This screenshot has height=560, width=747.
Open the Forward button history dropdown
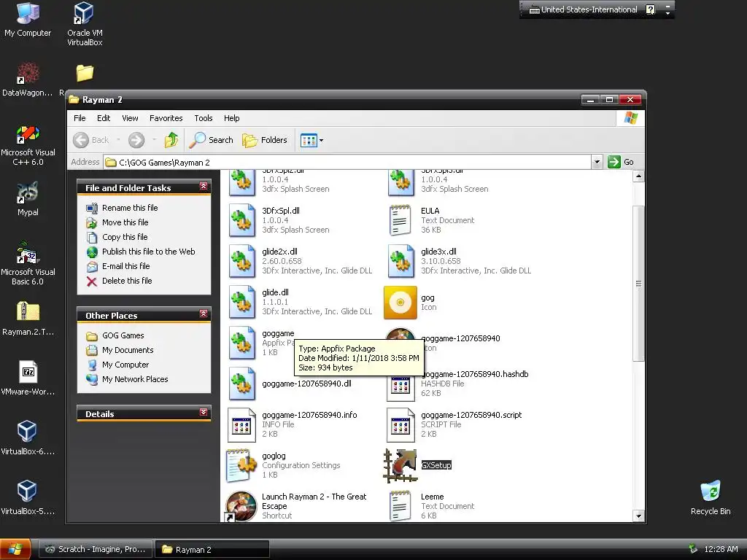(x=155, y=140)
